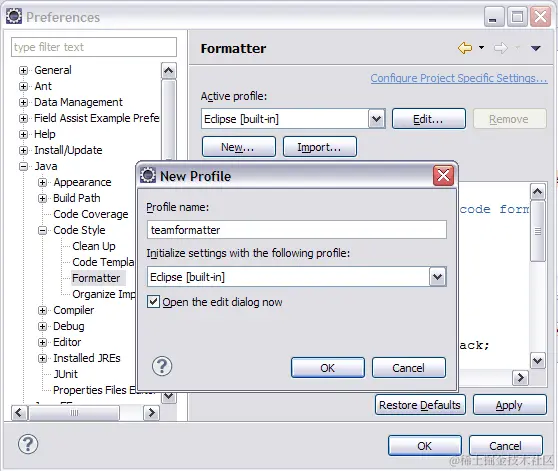Click tree horizontal scrollbar left arrow
The width and height of the screenshot is (558, 471).
click(19, 413)
